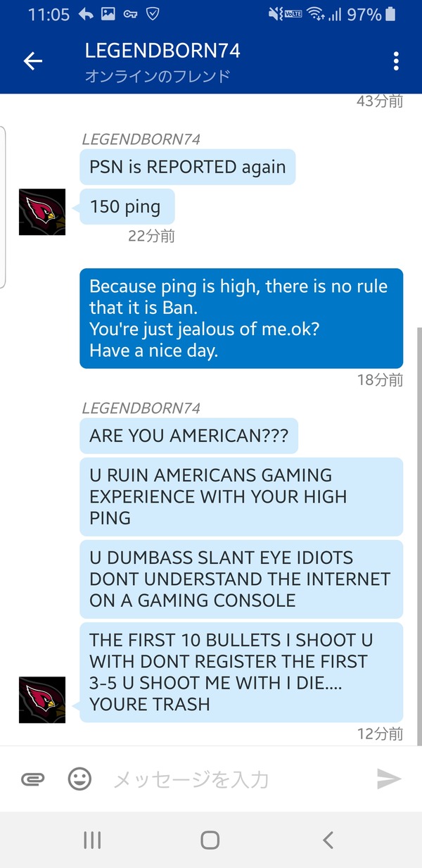Screen dimensions: 422x868
Task: Select the 'PSN is REPORTED again' message
Action: coord(188,168)
